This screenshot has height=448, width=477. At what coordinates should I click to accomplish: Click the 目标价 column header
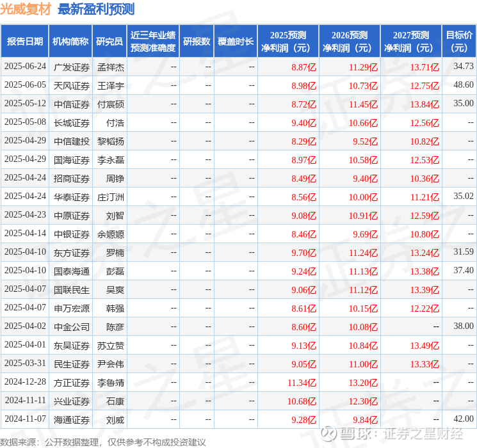click(458, 42)
